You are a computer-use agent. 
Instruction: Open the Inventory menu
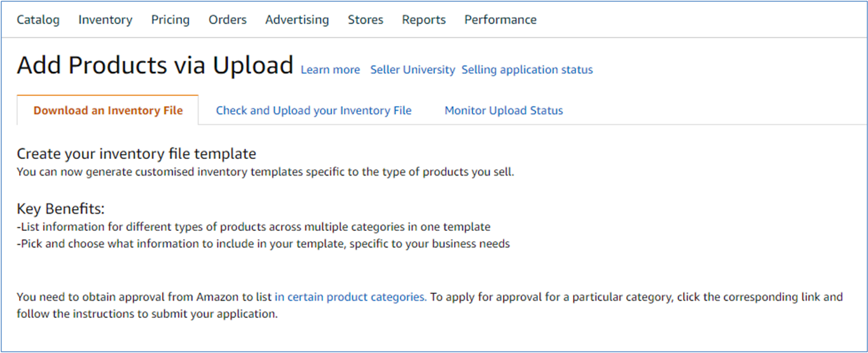(x=105, y=20)
